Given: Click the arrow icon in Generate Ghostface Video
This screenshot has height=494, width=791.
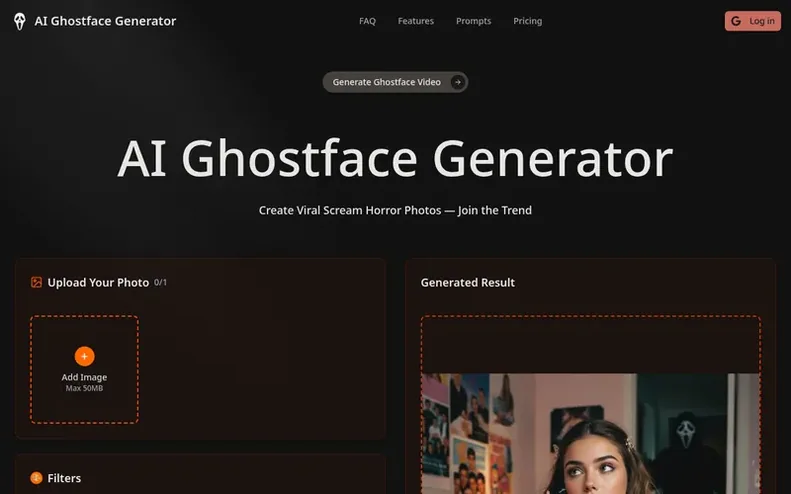Looking at the screenshot, I should (x=458, y=82).
